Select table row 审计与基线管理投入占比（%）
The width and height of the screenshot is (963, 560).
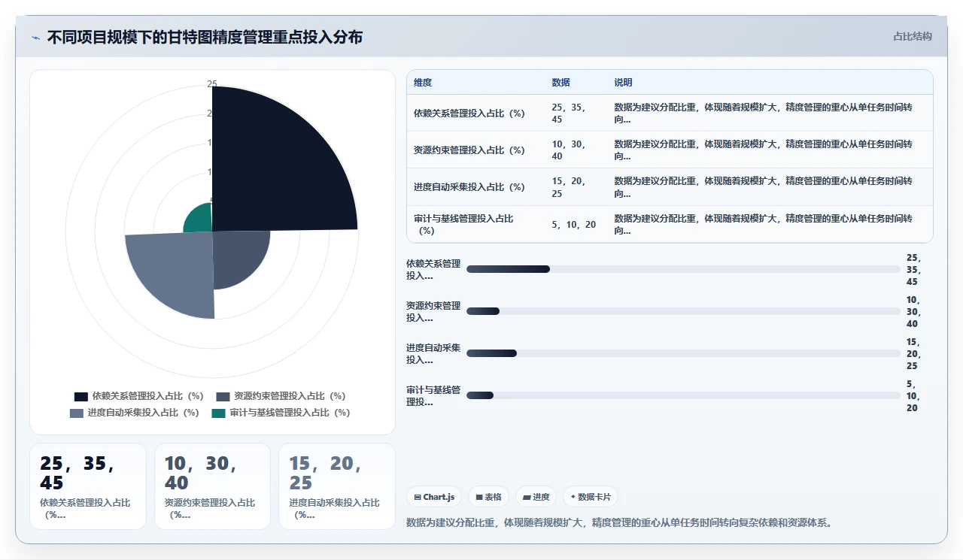coord(670,225)
